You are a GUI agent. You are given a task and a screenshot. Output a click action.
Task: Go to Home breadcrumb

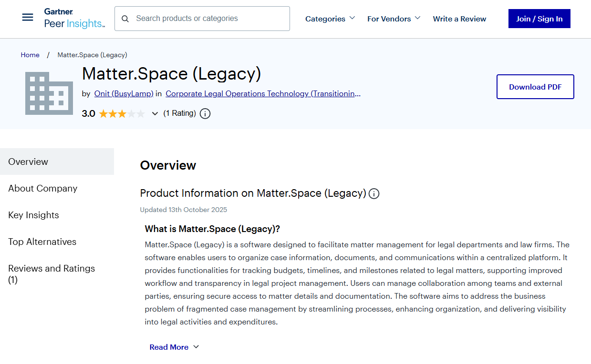coord(30,55)
